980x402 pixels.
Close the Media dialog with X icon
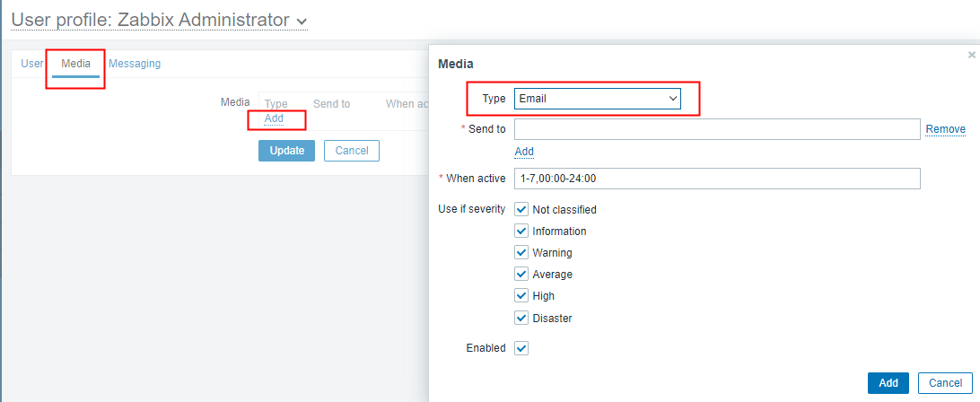971,56
